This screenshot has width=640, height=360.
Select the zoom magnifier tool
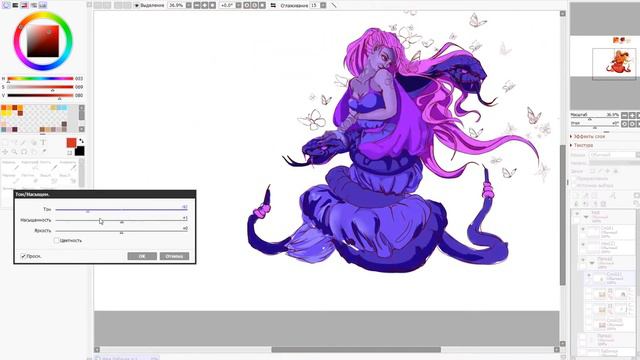tap(15, 152)
